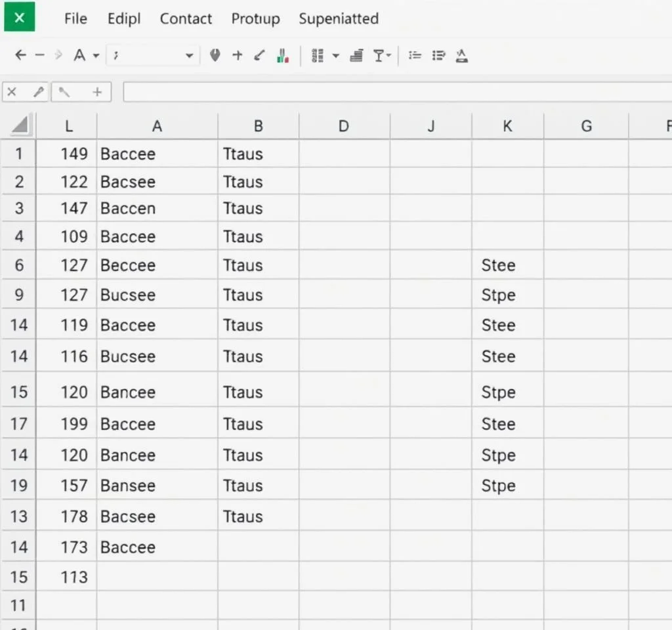Expand the toolbar combo box dropdown
Image resolution: width=672 pixels, height=630 pixels.
189,56
